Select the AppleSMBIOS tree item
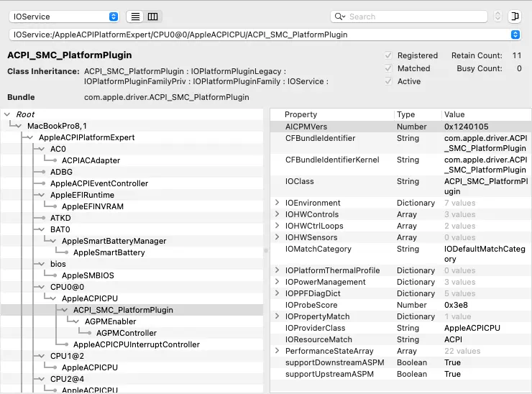This screenshot has height=394, width=532. click(x=88, y=275)
